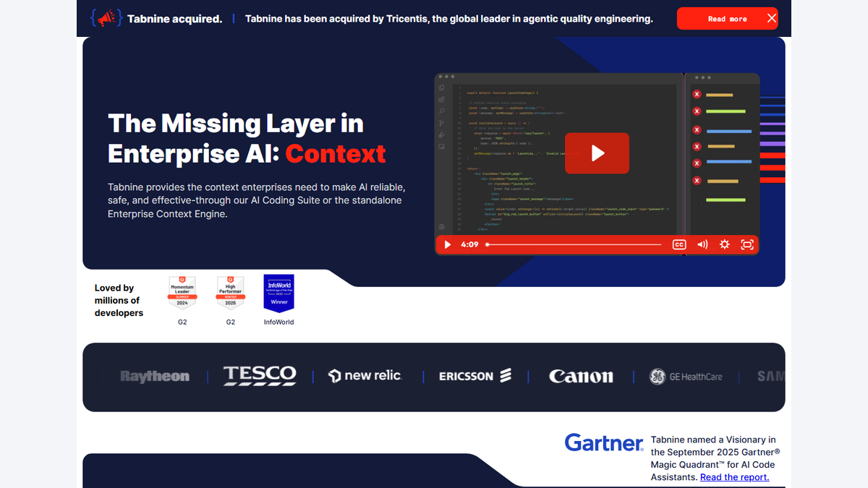Click the Raytheon logo
The width and height of the screenshot is (868, 488).
(155, 377)
